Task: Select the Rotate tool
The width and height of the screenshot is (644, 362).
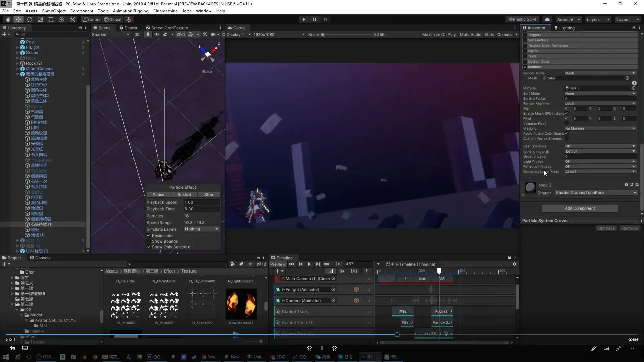Action: click(x=30, y=19)
